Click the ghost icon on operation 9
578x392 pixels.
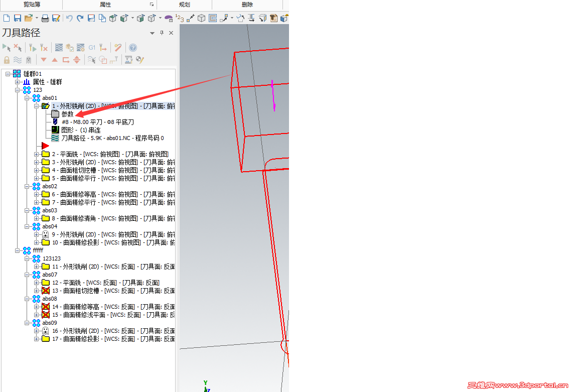[45, 234]
